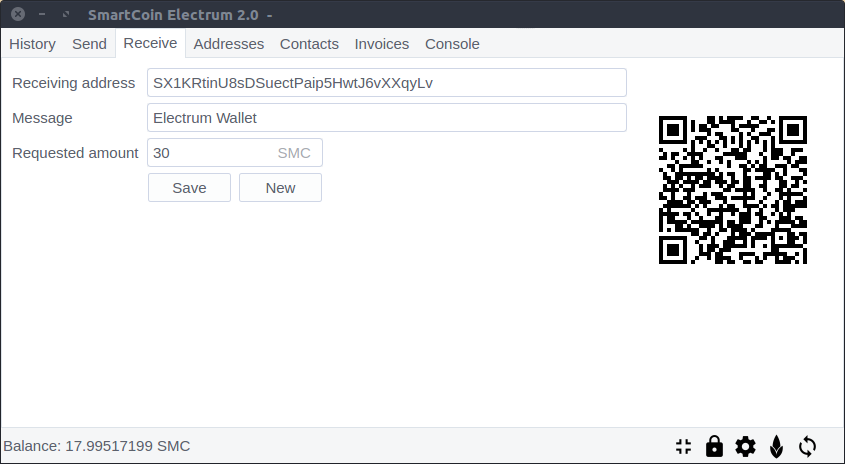The image size is (845, 464).
Task: Click the New request button
Action: click(x=280, y=188)
